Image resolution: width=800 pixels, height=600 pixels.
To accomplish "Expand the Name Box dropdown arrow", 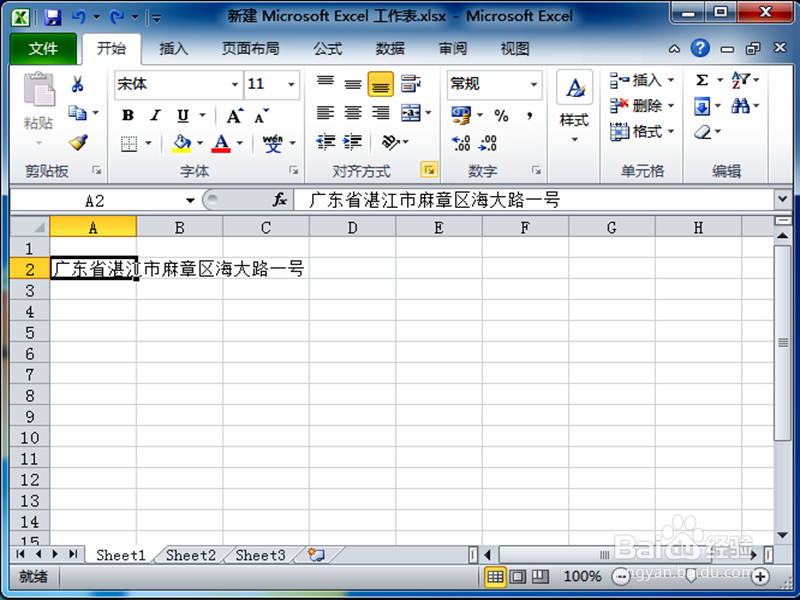I will (190, 200).
